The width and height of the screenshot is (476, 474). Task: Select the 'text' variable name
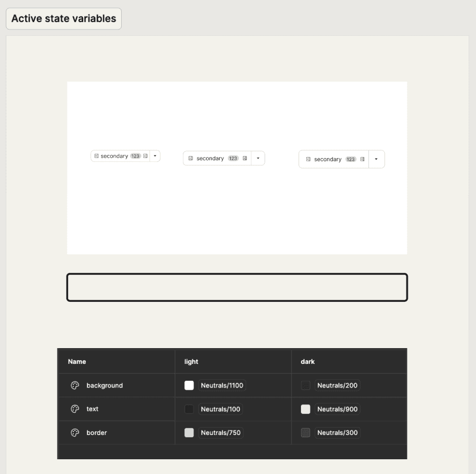pyautogui.click(x=92, y=409)
